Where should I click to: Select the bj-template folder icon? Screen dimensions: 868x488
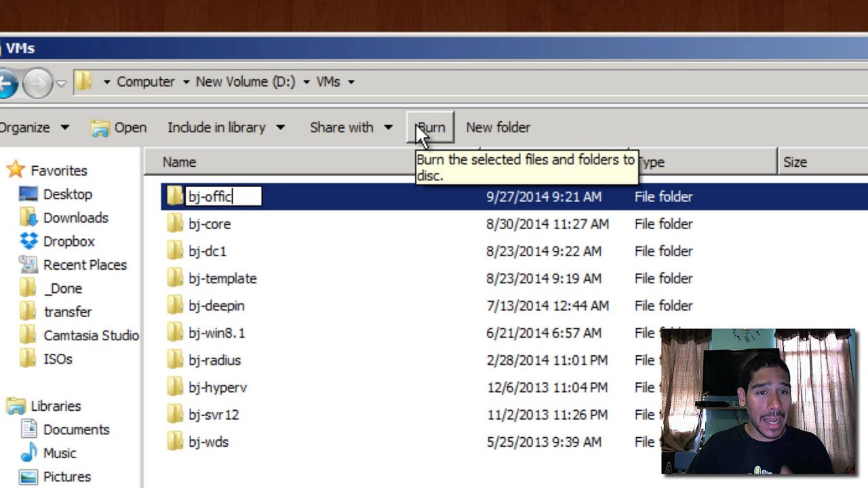pos(175,278)
